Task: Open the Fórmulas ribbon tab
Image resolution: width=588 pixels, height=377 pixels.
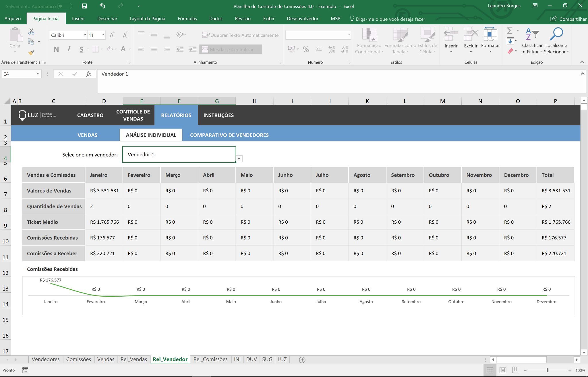Action: point(187,19)
